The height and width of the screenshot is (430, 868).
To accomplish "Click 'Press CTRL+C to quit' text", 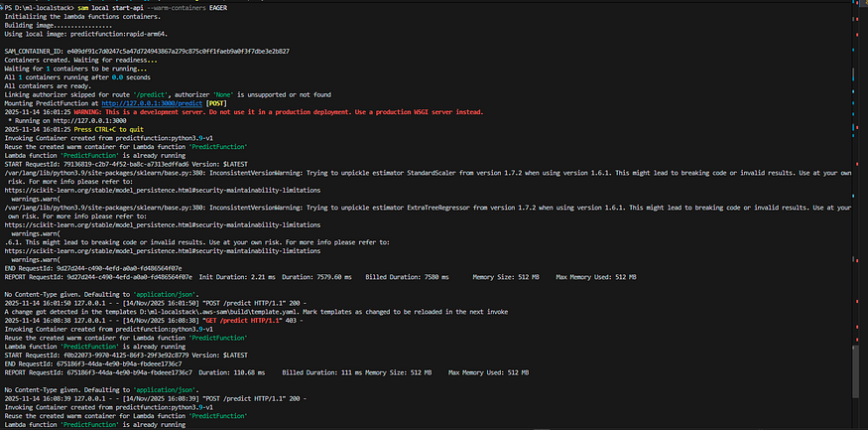I will 108,130.
